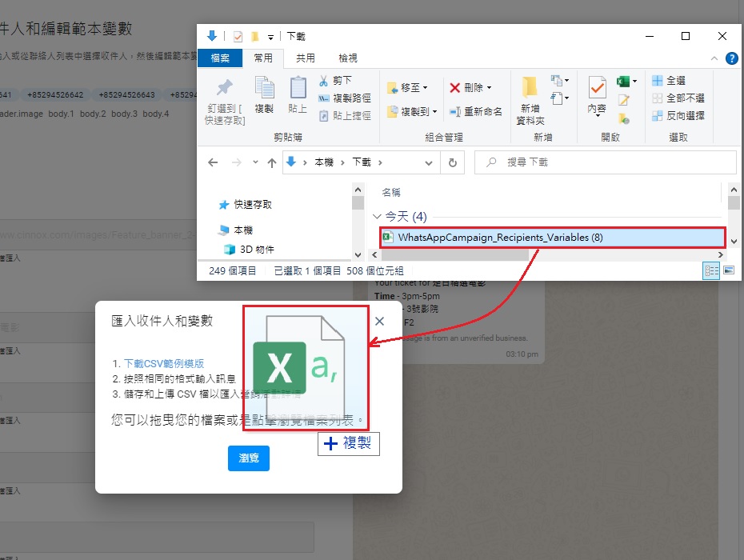Click the Forward arrow in Explorer
The image size is (744, 560).
236,162
